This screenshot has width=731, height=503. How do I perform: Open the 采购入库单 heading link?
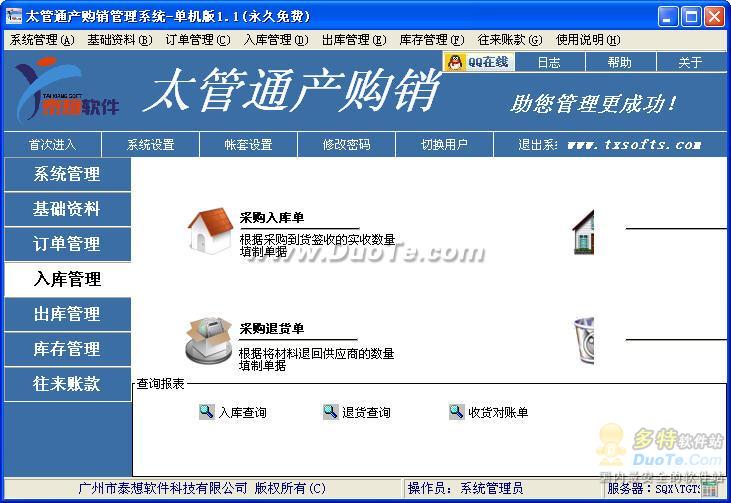click(x=272, y=217)
